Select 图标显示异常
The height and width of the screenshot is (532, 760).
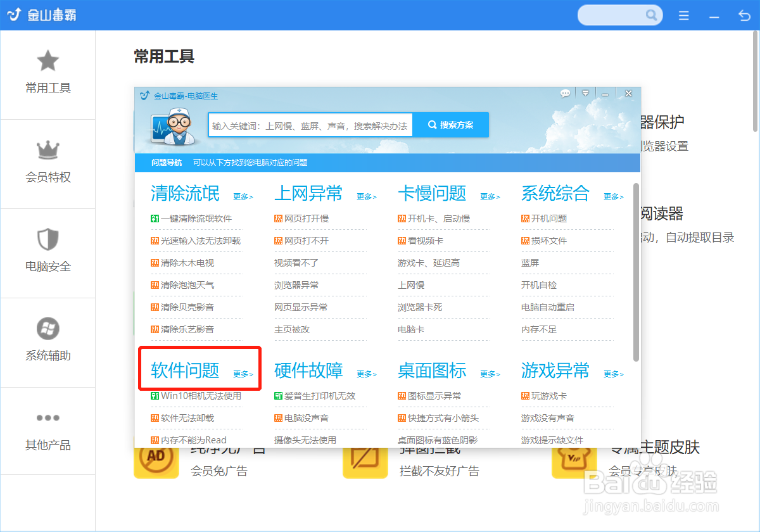(x=434, y=396)
